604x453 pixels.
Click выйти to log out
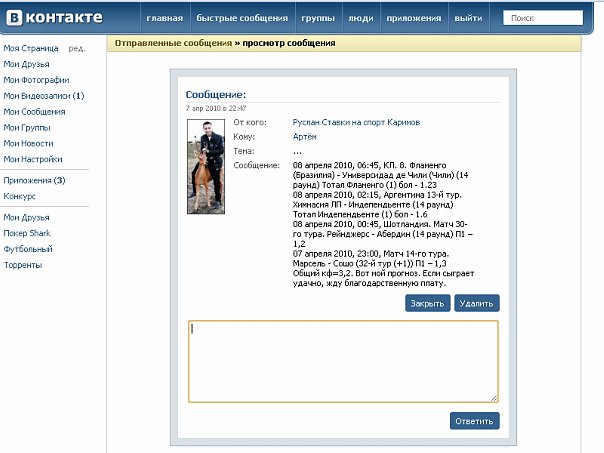pos(467,19)
